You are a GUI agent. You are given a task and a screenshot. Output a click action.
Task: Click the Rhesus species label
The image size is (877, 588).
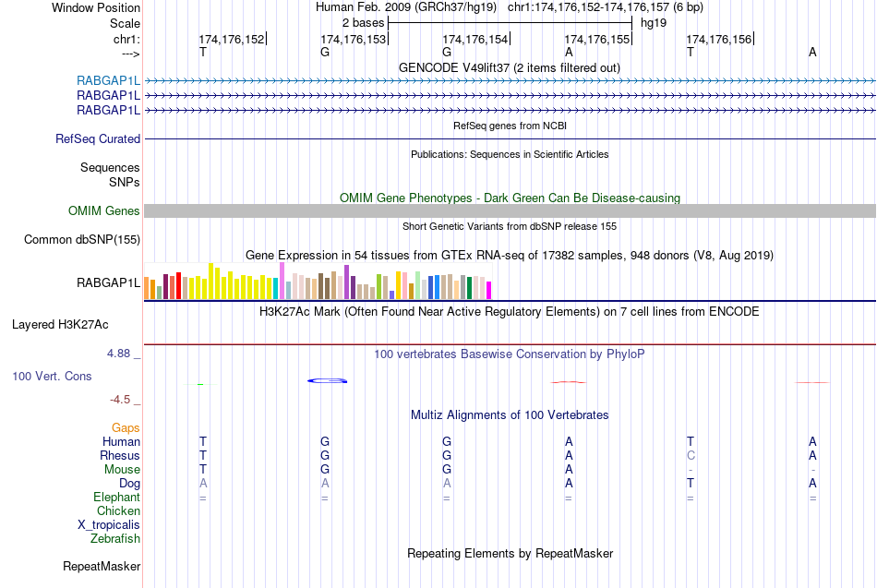pos(120,455)
